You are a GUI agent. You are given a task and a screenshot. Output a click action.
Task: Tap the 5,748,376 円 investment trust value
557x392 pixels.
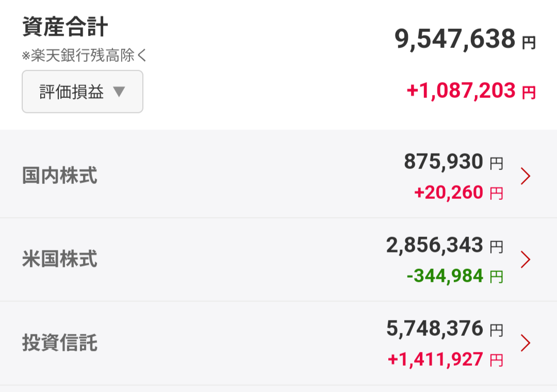click(x=445, y=329)
